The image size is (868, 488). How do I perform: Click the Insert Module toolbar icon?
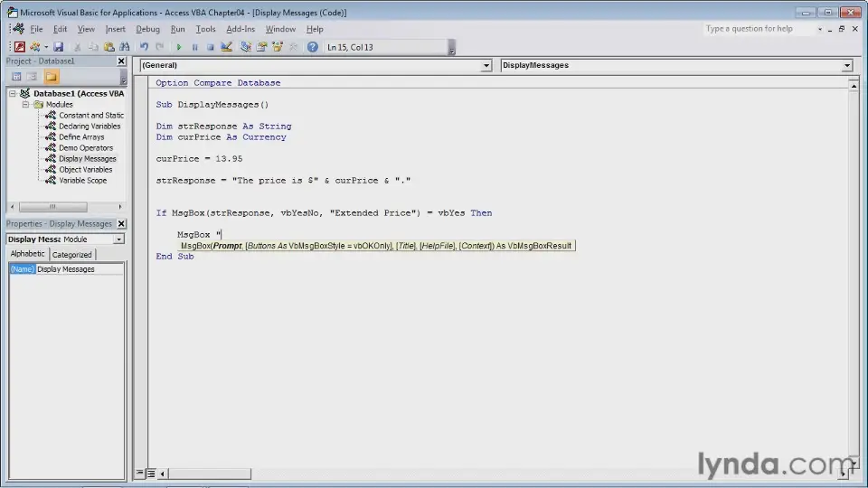[35, 47]
